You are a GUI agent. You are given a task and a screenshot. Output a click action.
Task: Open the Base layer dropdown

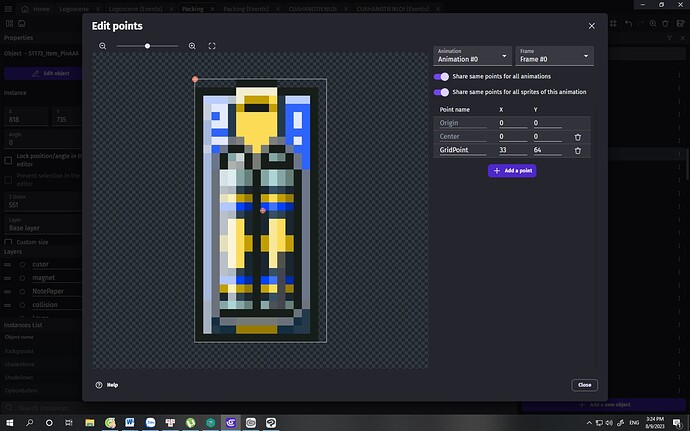click(43, 225)
